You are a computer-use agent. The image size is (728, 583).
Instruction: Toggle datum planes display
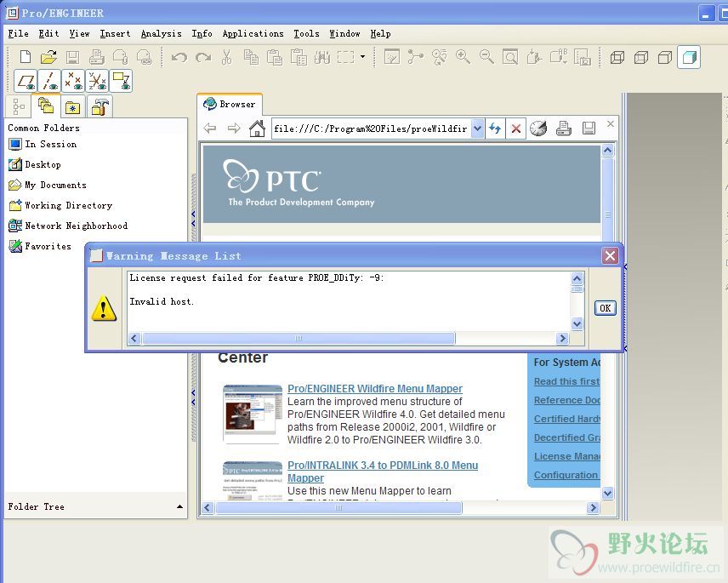point(26,81)
